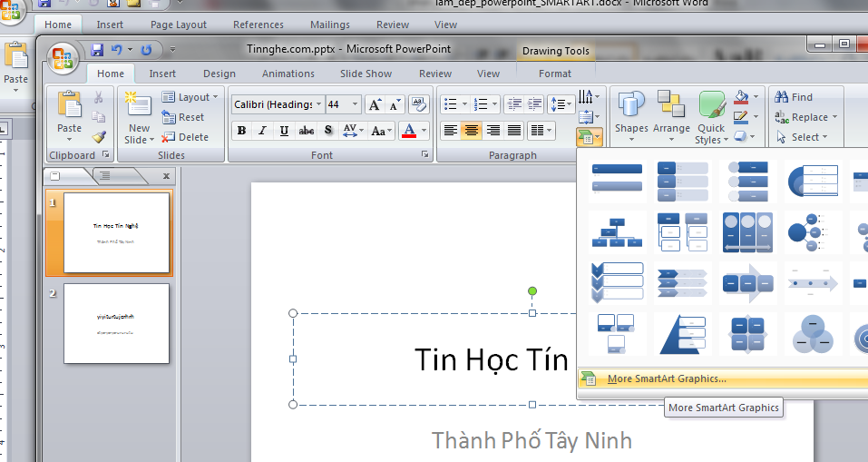Toggle Bold formatting
The width and height of the screenshot is (868, 462).
pos(241,131)
